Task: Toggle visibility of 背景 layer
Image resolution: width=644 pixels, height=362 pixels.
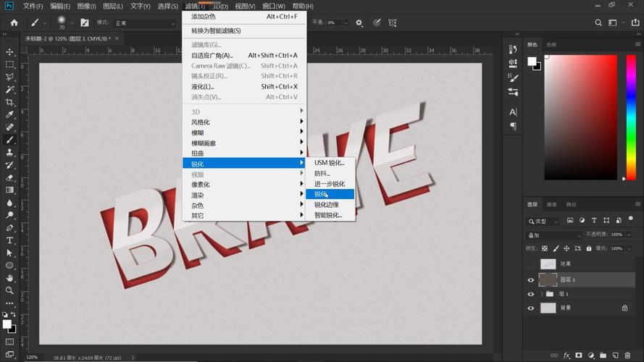Action: [x=531, y=308]
